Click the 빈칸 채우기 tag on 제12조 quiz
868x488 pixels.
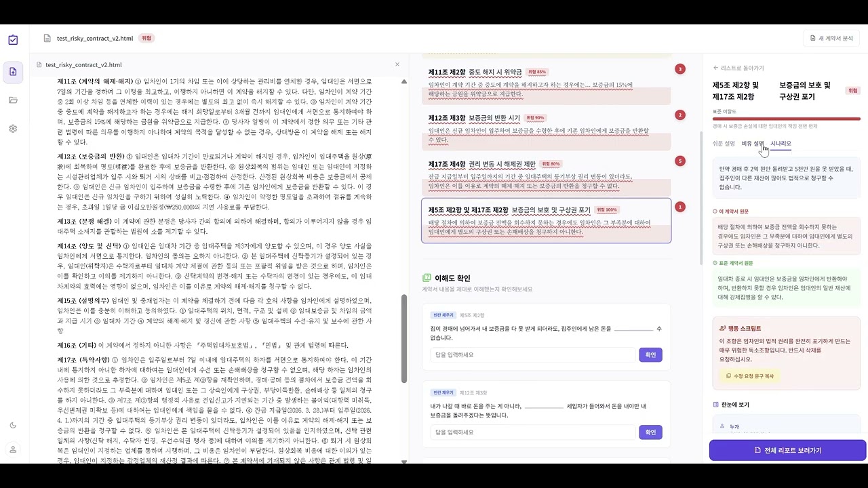pyautogui.click(x=443, y=392)
